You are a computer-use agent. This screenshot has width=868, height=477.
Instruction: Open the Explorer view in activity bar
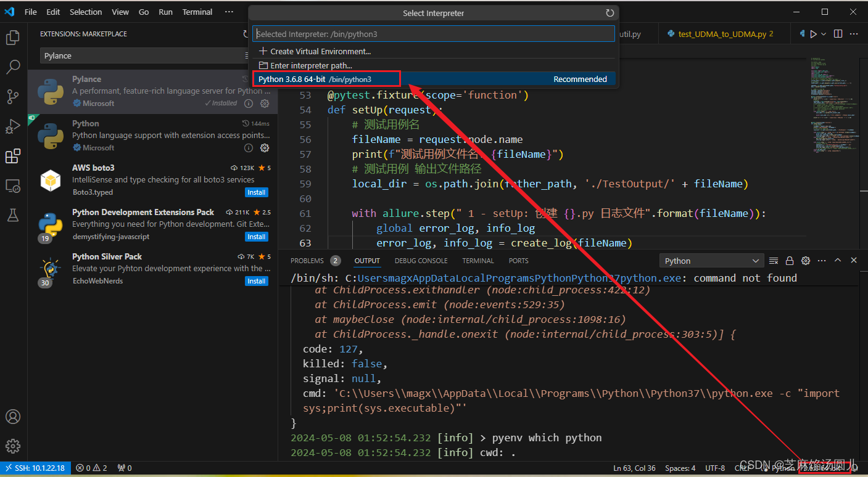coord(13,37)
